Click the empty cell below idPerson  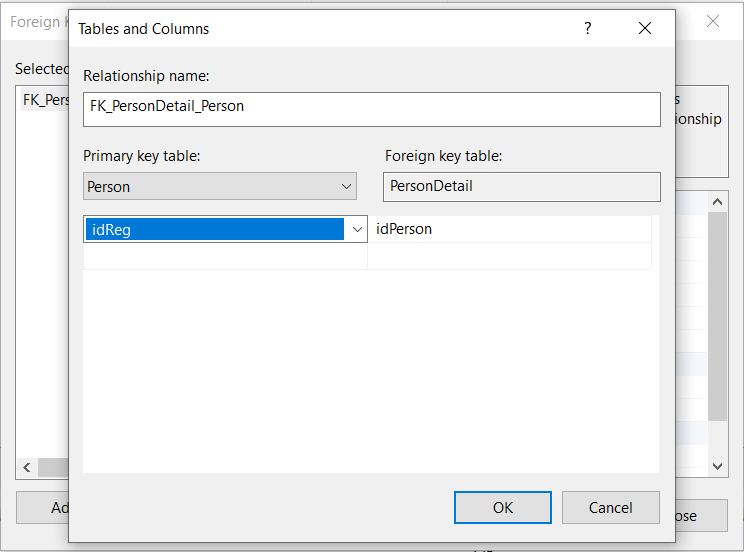[509, 256]
